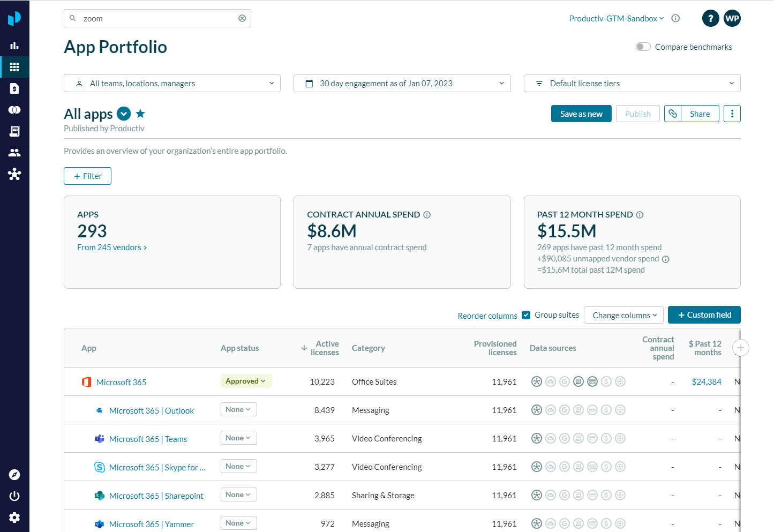Expand the All teams, locations, managers dropdown
Image resolution: width=774 pixels, height=532 pixels.
click(172, 84)
